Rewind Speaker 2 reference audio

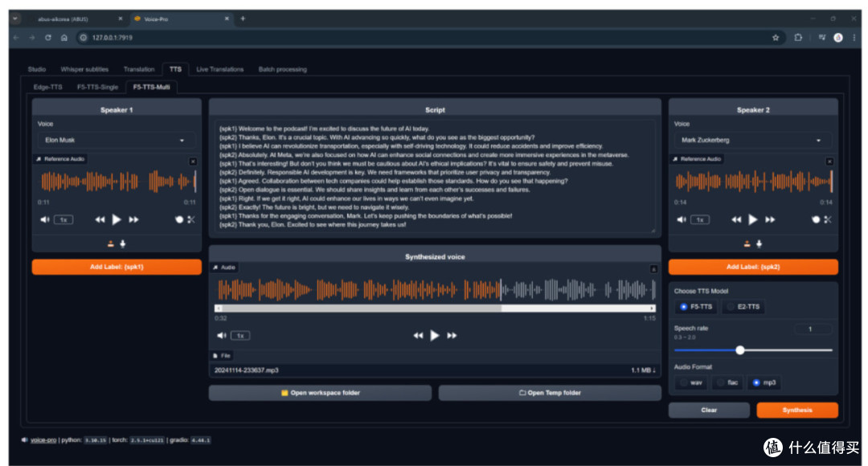pos(736,219)
